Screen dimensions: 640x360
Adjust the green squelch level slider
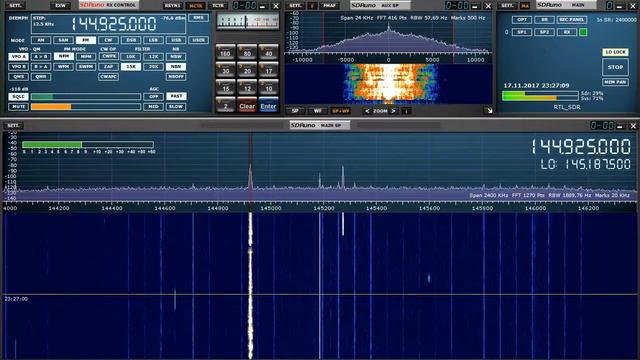pyautogui.click(x=86, y=97)
